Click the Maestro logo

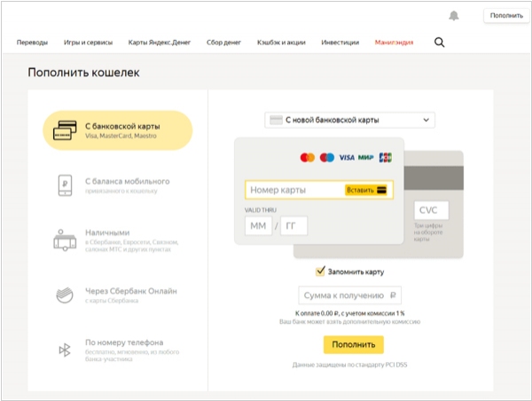tap(327, 158)
